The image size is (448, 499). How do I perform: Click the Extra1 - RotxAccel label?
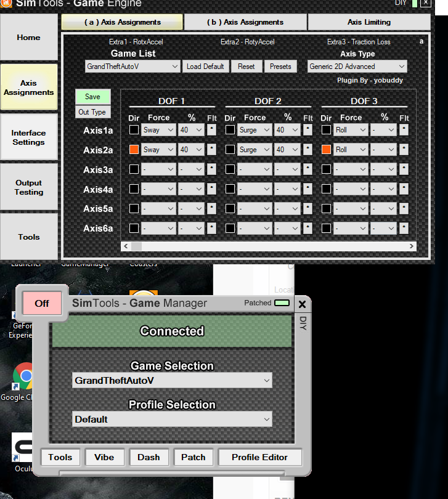(136, 42)
